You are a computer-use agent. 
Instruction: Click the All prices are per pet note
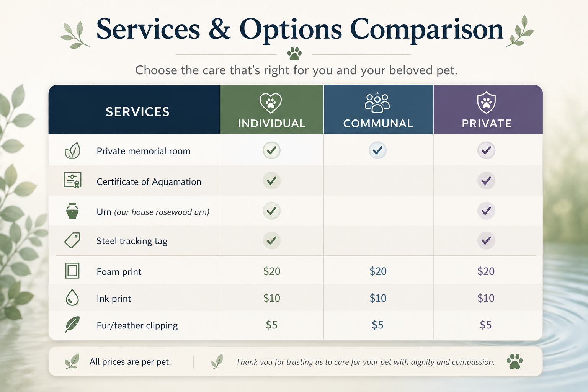(x=130, y=362)
